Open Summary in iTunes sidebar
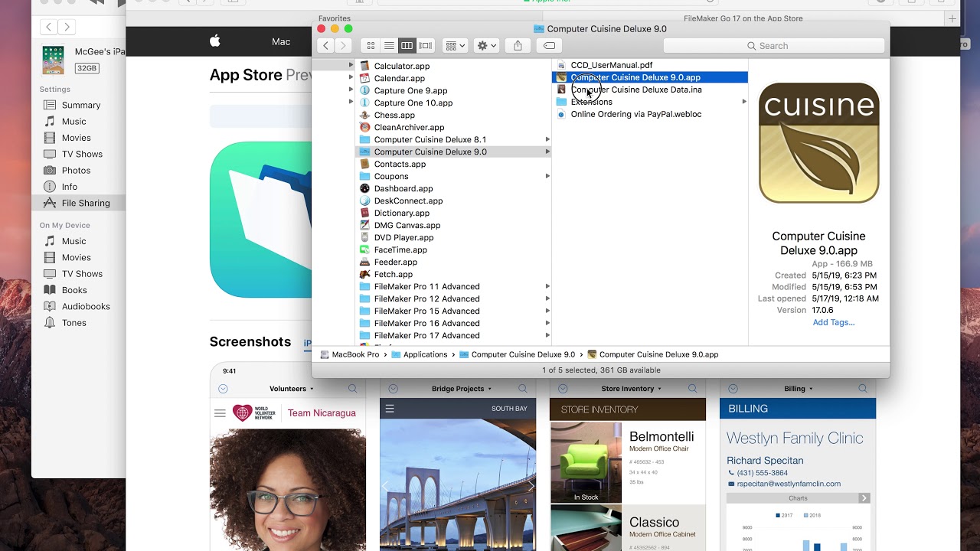The height and width of the screenshot is (551, 980). [80, 105]
